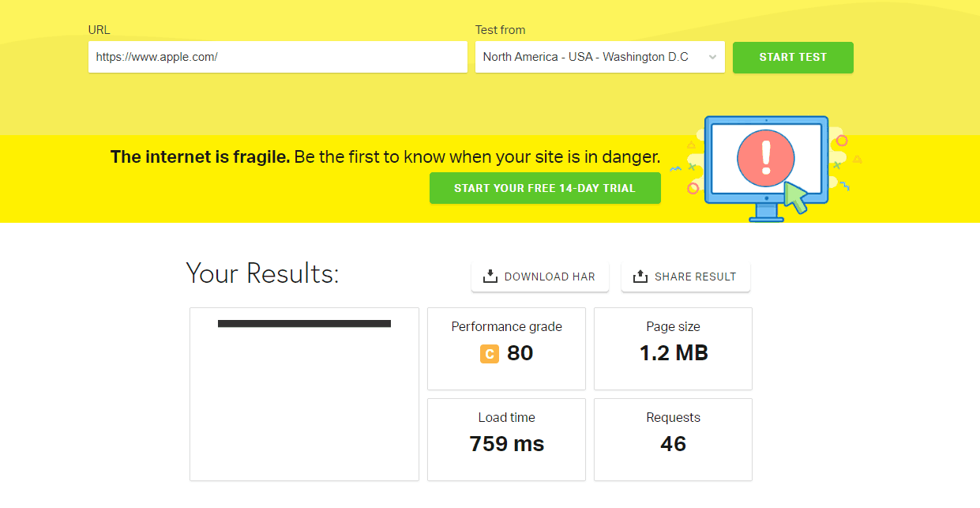Click the download arrow icon on SHARE RESULT
This screenshot has height=508, width=980.
click(639, 276)
